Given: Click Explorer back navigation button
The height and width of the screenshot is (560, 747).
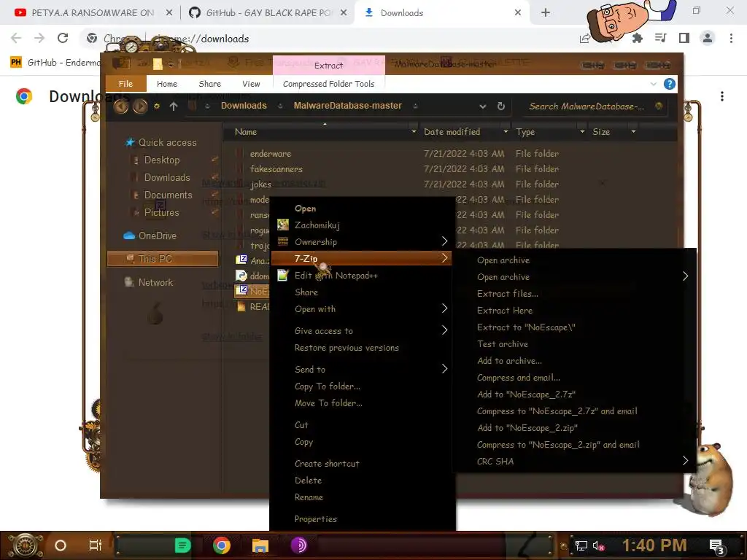Looking at the screenshot, I should pyautogui.click(x=121, y=106).
